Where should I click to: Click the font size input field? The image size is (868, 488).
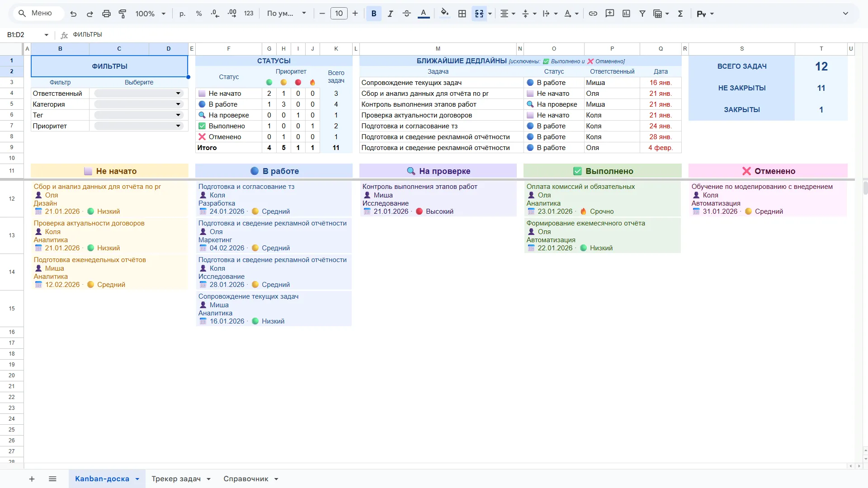point(339,14)
